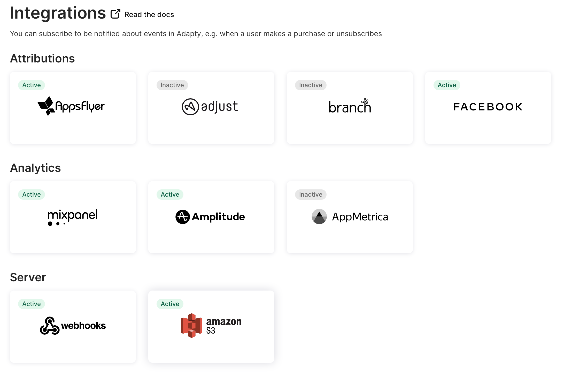
Task: Click the Active badge on AppsFlyer card
Action: pos(32,85)
